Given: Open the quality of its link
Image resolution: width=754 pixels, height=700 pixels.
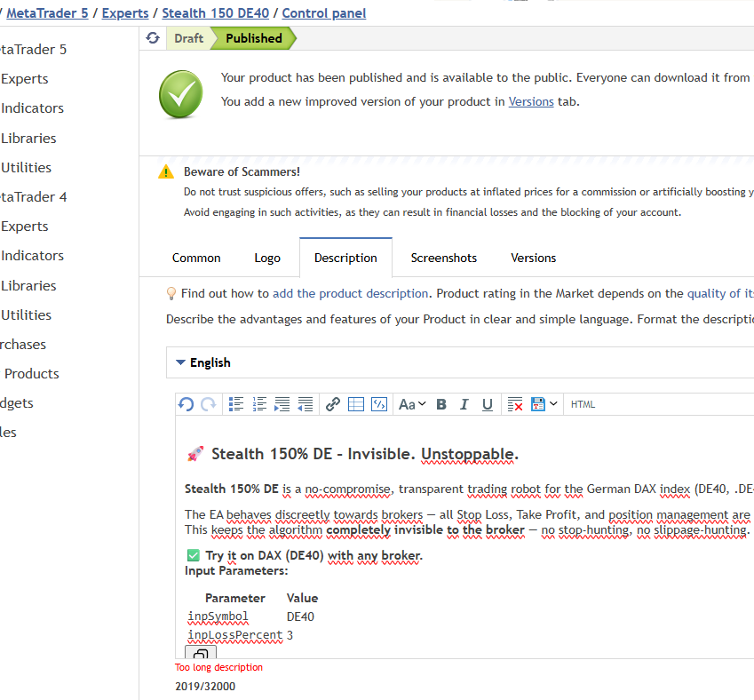Looking at the screenshot, I should (720, 293).
